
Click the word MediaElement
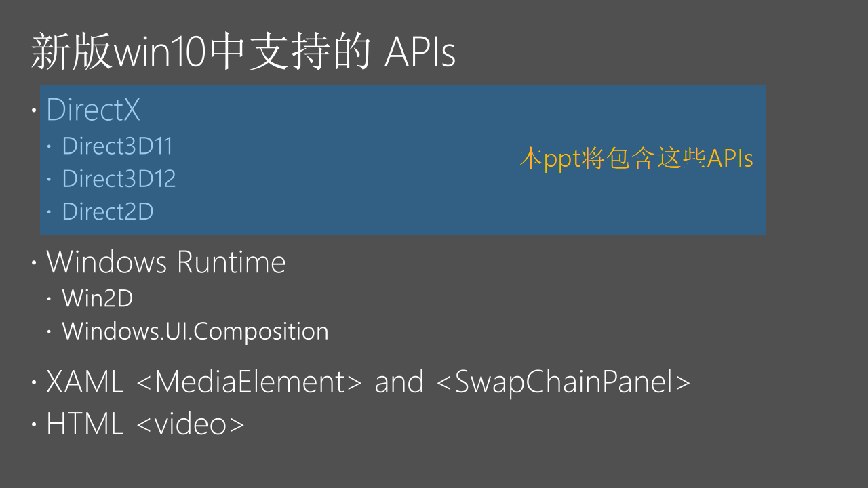point(250,382)
